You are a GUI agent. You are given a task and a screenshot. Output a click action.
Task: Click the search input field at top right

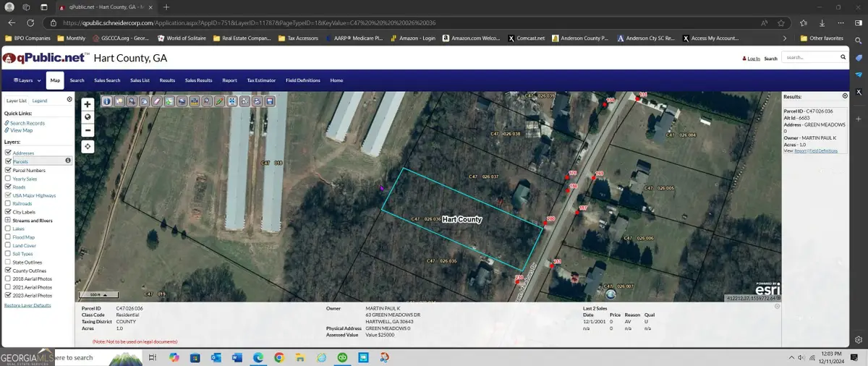(814, 57)
